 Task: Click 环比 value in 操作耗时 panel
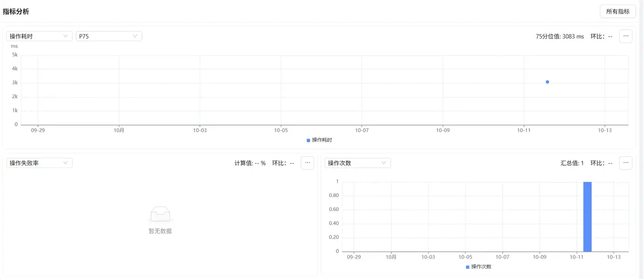tap(602, 37)
